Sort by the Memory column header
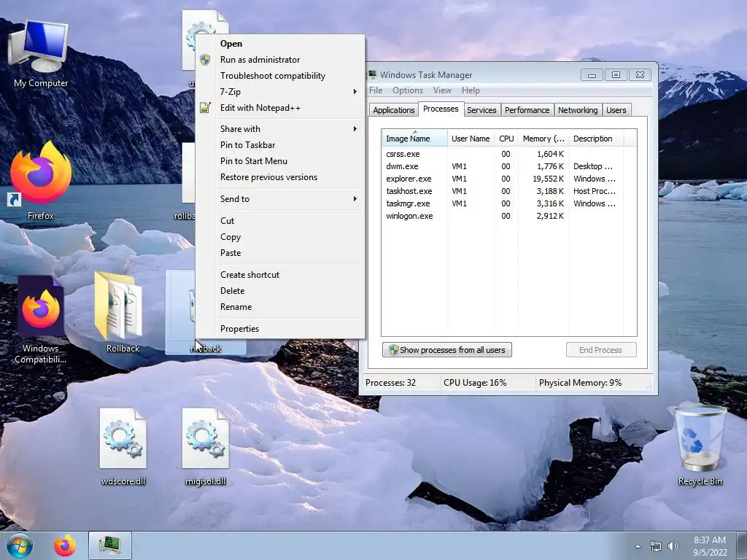 tap(543, 139)
